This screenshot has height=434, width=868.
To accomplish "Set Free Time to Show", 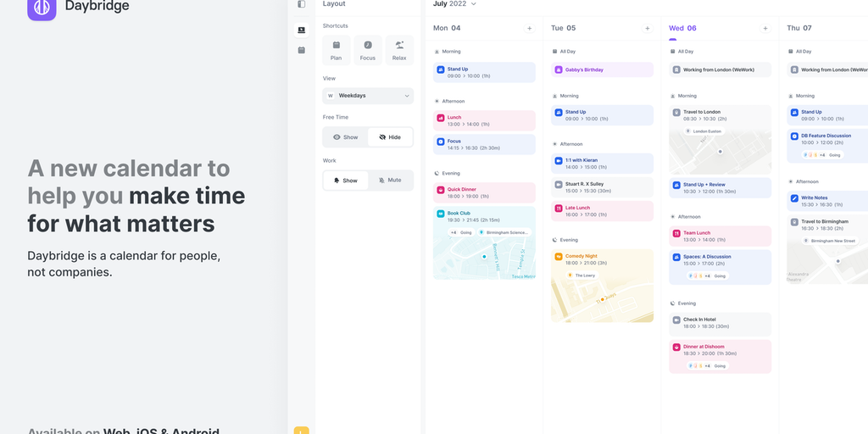I will click(x=346, y=137).
